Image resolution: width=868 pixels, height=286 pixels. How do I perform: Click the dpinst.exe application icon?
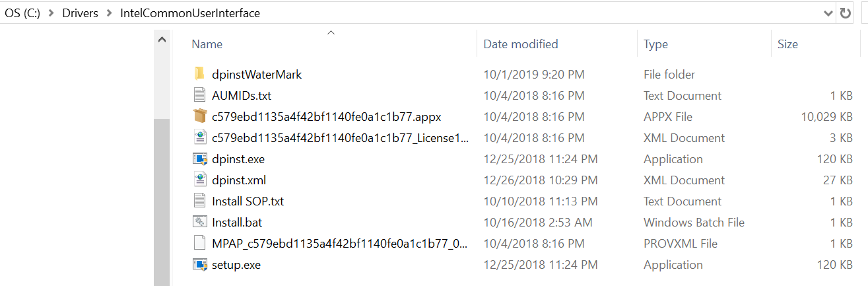(x=200, y=159)
